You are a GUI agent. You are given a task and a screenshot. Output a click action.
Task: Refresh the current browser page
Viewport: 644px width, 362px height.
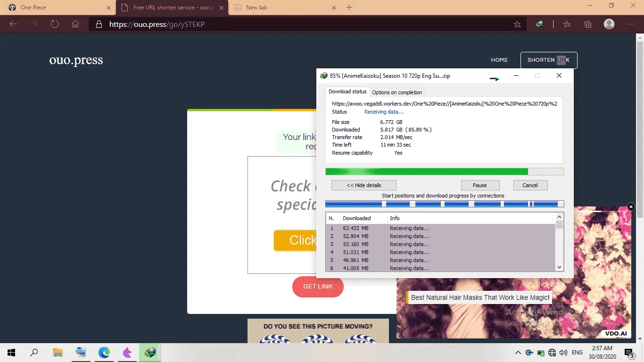click(x=55, y=25)
